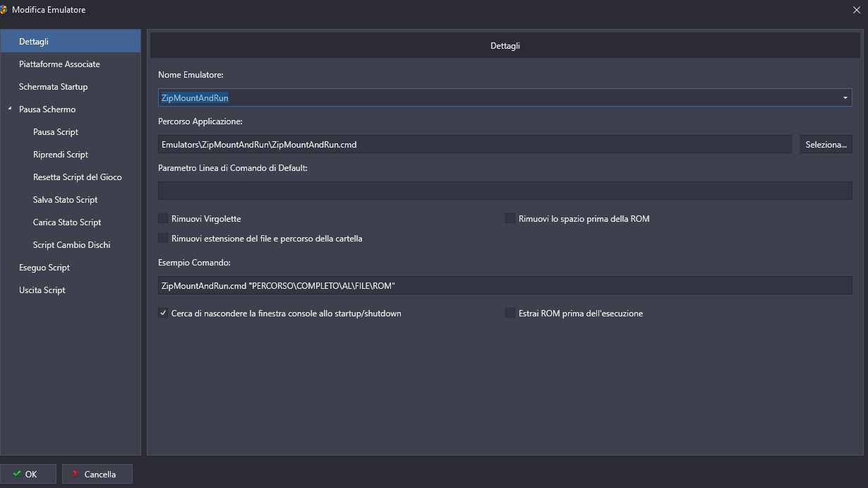The height and width of the screenshot is (488, 868).
Task: Open the Nome Emulatore dropdown arrow
Action: (x=845, y=97)
